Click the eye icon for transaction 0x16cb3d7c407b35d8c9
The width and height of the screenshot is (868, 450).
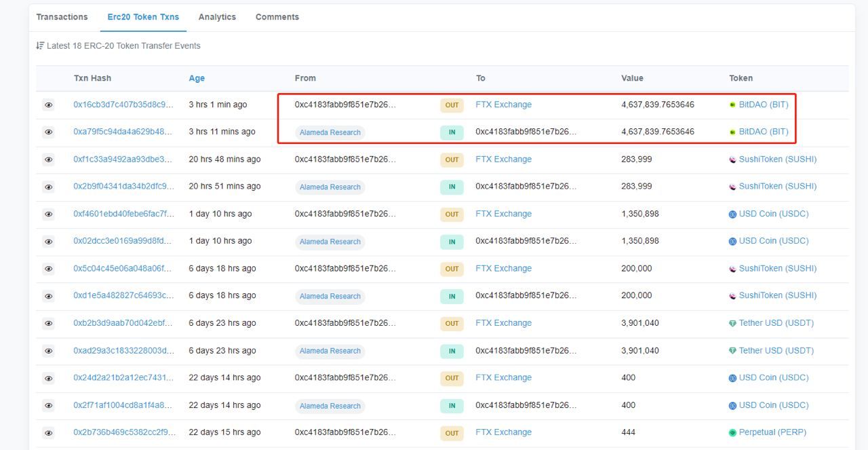[x=48, y=105]
